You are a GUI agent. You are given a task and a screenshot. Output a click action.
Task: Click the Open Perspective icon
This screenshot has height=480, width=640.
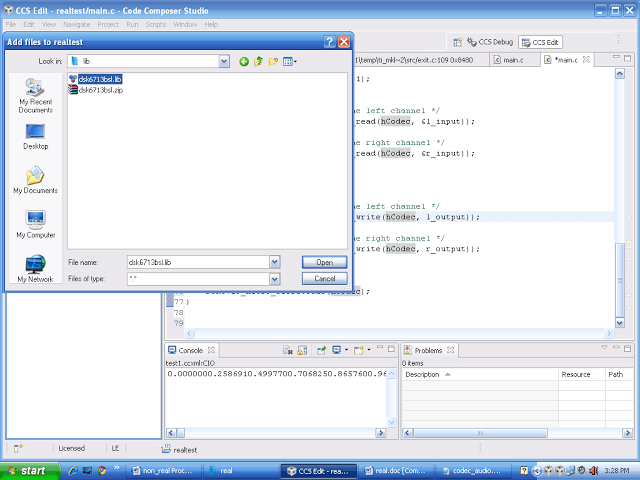tap(458, 42)
